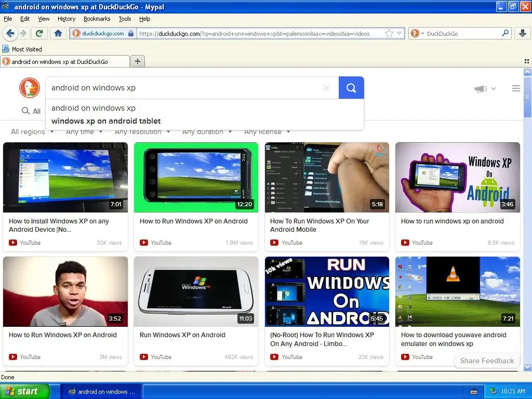
Task: Open the Help menu
Action: pos(144,19)
